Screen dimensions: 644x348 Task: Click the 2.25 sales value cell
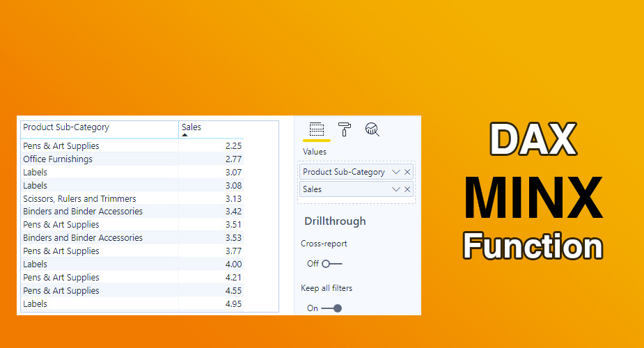233,145
